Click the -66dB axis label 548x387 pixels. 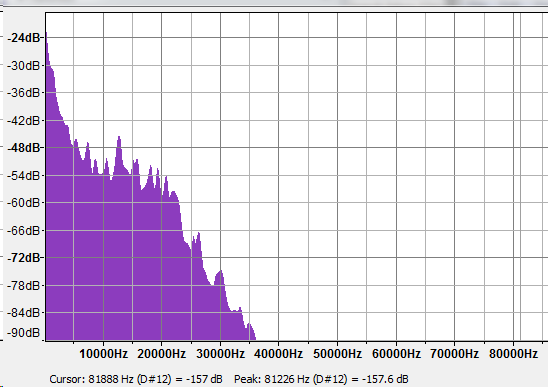pos(24,230)
